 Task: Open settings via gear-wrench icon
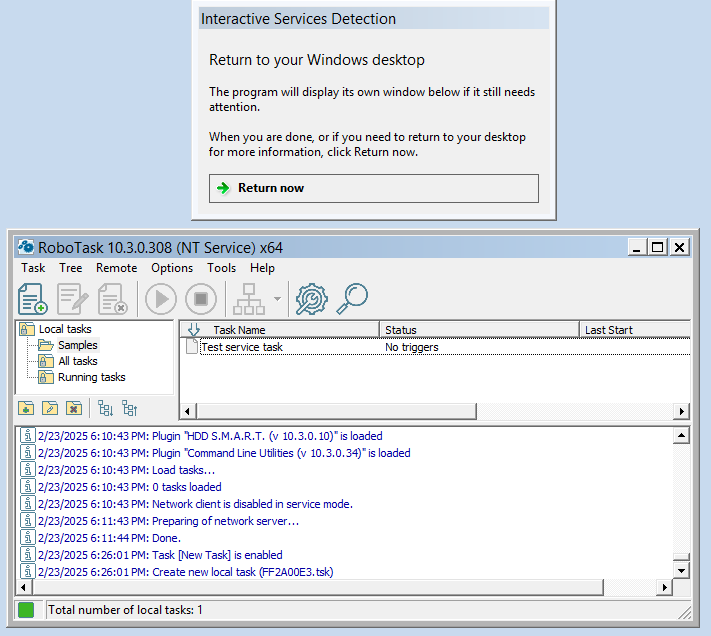pos(312,299)
